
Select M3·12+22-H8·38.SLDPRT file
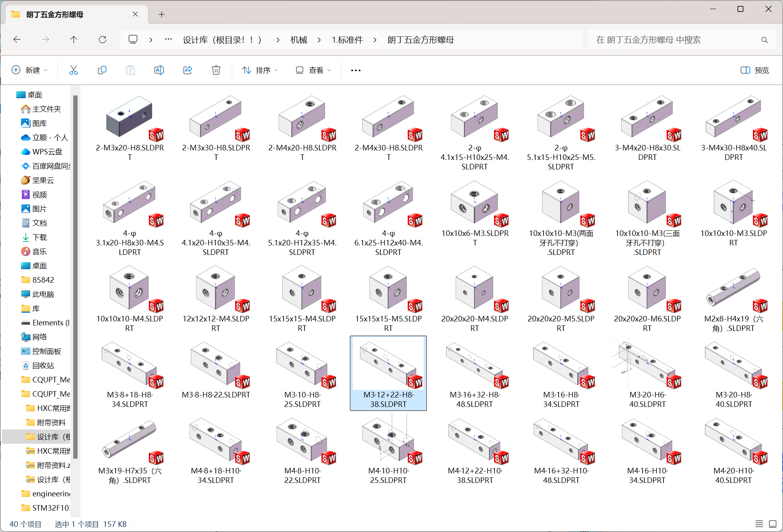pos(388,373)
